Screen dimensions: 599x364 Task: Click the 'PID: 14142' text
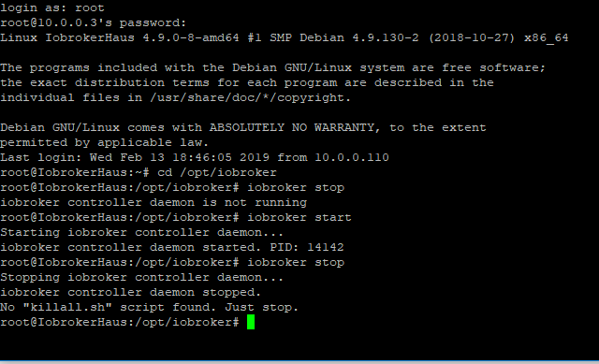307,247
